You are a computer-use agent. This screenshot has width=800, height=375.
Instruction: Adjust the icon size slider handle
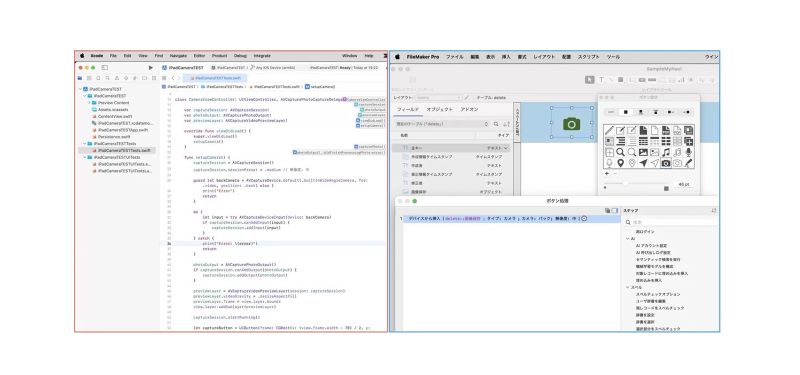pos(626,183)
